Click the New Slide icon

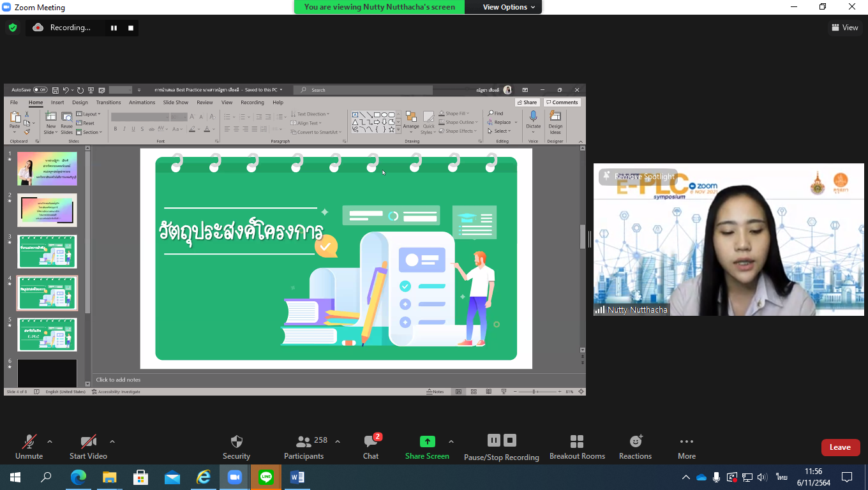click(x=50, y=117)
